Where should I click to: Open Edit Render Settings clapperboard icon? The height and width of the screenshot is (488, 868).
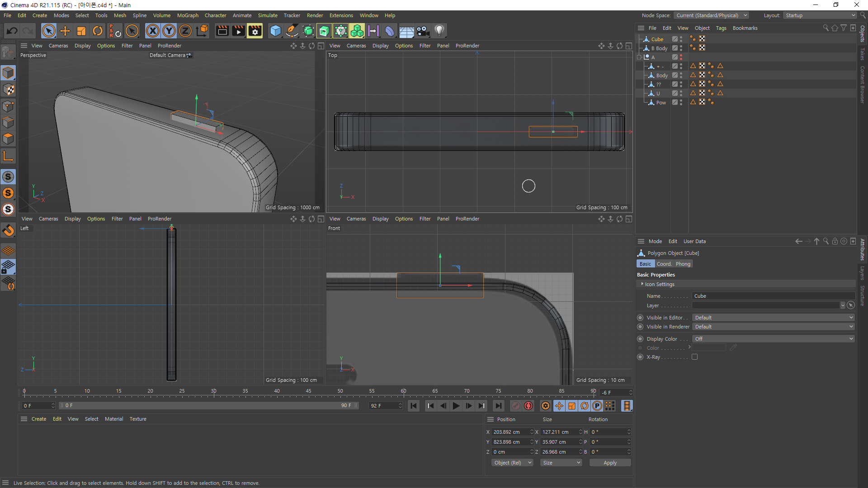pos(255,31)
